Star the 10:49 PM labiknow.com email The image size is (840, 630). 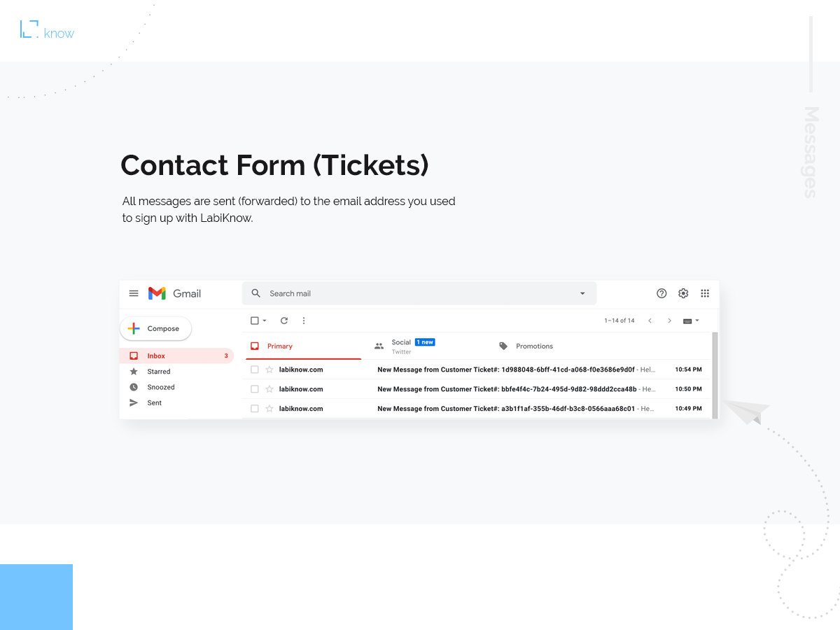[269, 409]
